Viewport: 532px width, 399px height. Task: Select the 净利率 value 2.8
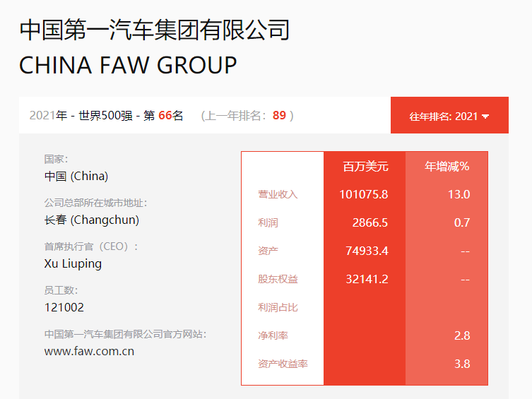(462, 335)
